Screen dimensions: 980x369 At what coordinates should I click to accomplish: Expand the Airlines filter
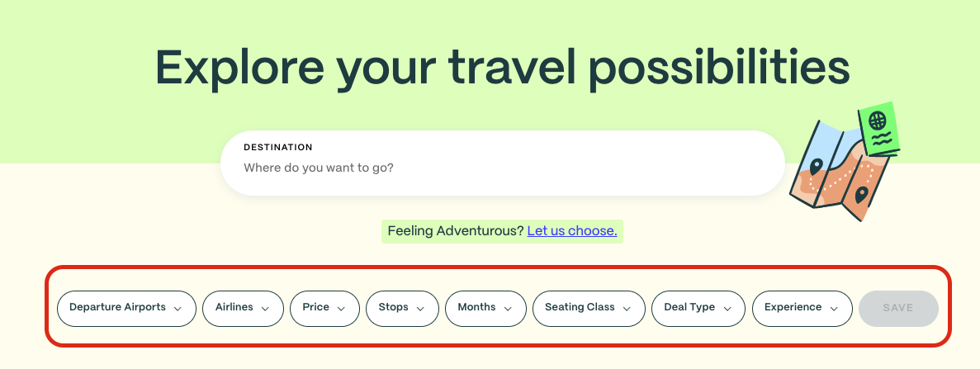tap(243, 309)
